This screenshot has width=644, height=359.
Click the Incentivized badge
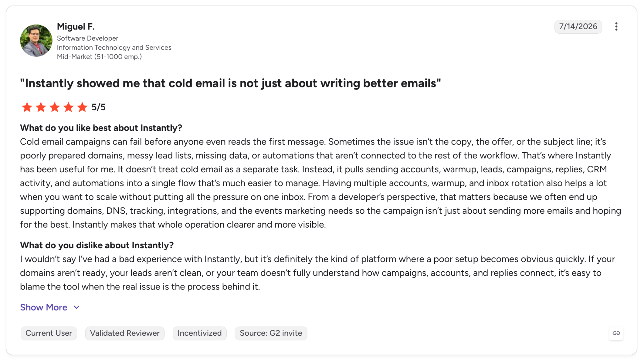(200, 333)
